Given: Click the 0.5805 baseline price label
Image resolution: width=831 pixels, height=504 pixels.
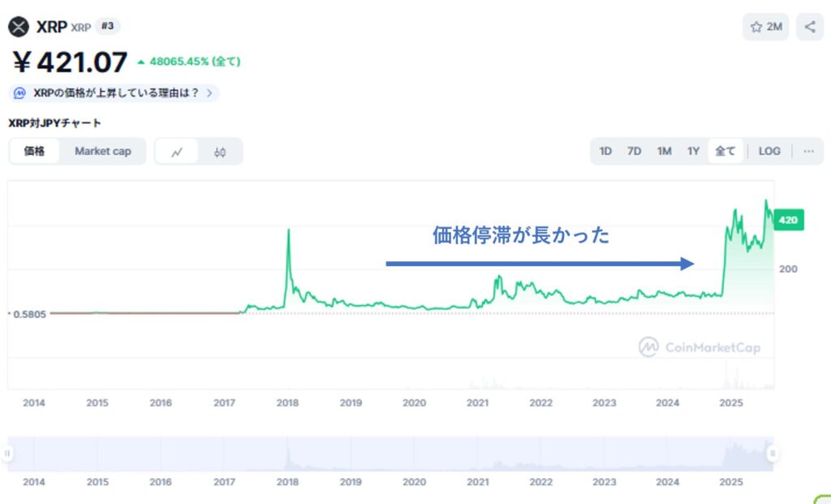Looking at the screenshot, I should click(30, 314).
